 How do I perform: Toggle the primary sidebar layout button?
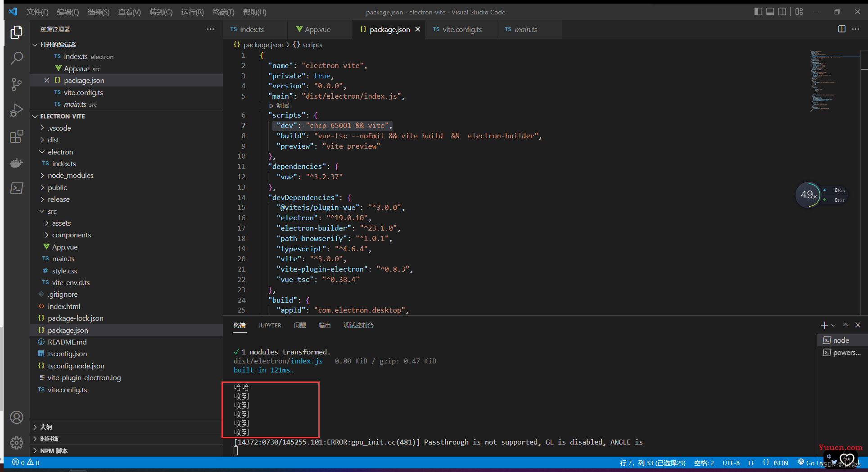click(758, 12)
